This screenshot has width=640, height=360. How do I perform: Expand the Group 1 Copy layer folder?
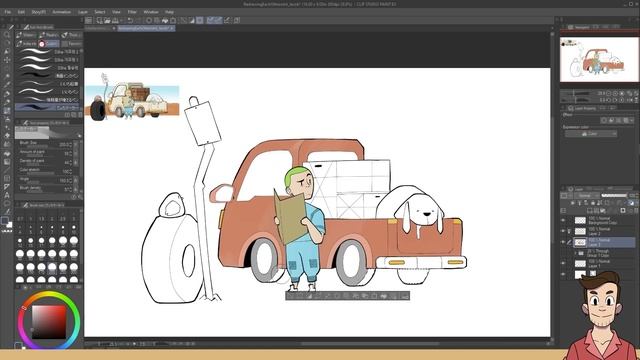(576, 253)
